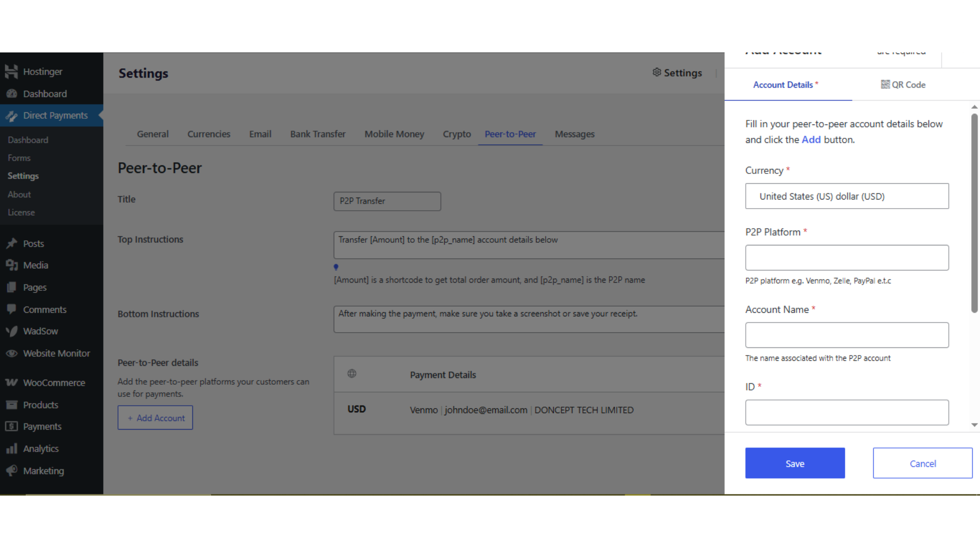The width and height of the screenshot is (980, 551).
Task: Switch to the QR Code tab
Action: 903,85
